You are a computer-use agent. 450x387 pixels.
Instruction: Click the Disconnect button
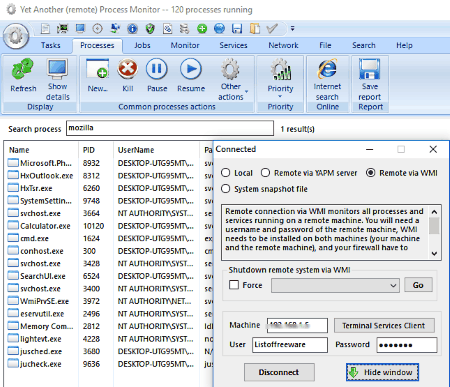click(x=279, y=372)
